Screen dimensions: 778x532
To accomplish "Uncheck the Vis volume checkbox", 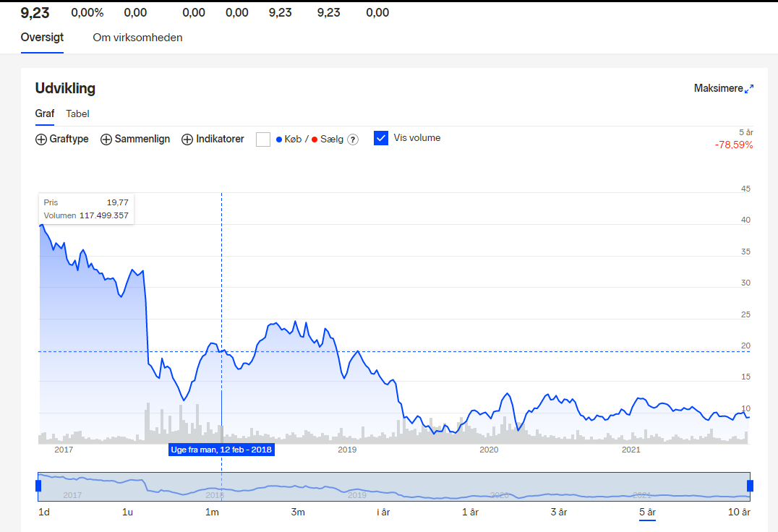I will 381,138.
